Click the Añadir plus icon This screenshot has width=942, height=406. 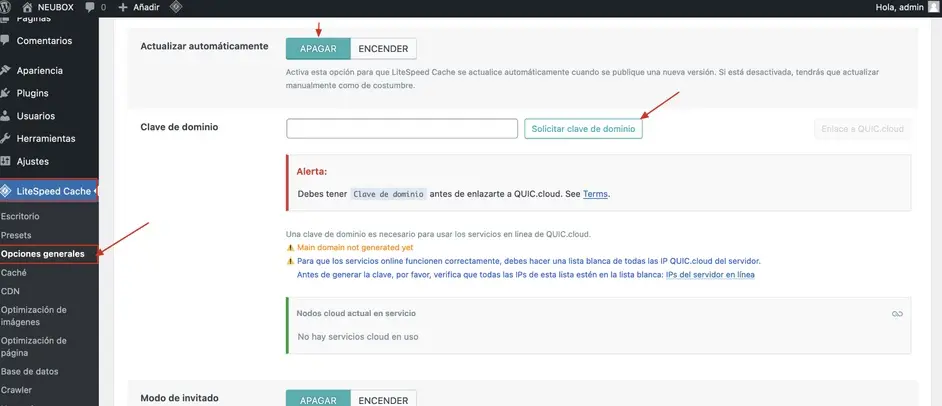coord(123,8)
